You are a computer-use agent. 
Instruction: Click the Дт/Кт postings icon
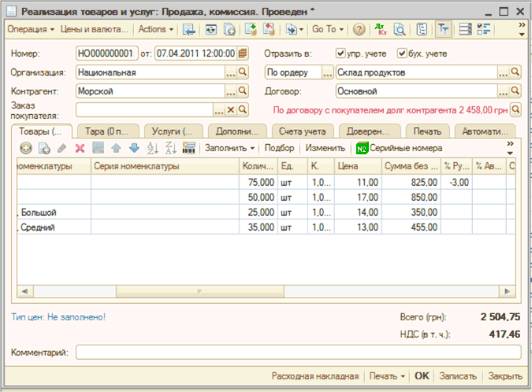point(381,30)
